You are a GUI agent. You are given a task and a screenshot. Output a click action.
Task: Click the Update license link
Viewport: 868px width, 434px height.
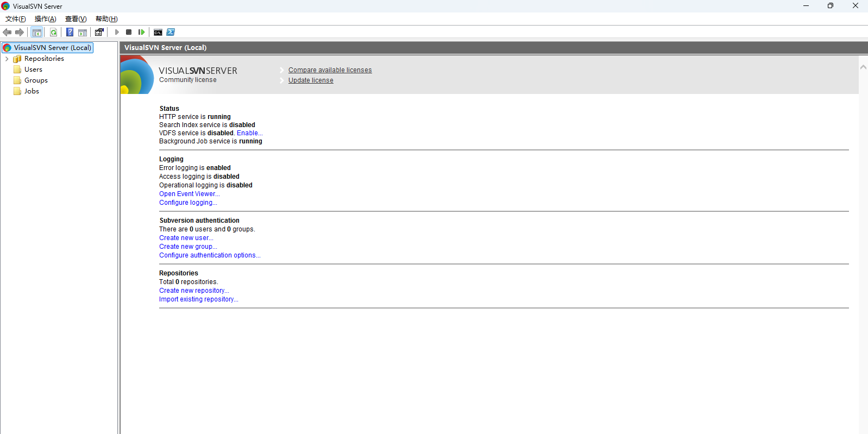(x=311, y=80)
